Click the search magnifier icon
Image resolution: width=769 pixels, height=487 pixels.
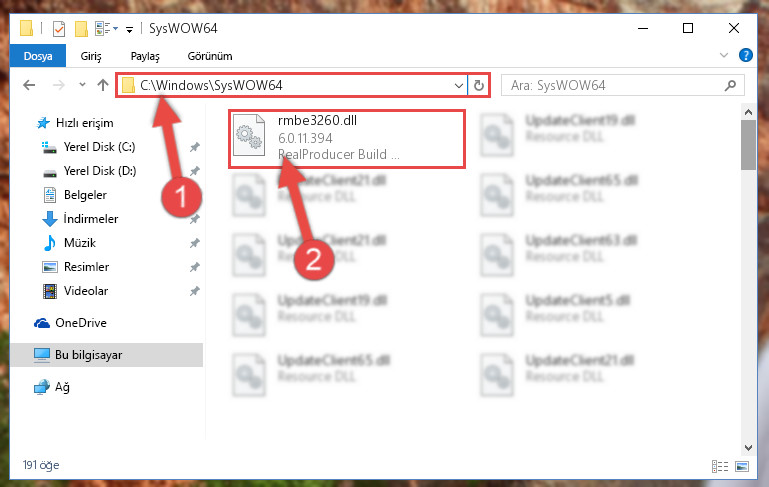click(x=730, y=85)
